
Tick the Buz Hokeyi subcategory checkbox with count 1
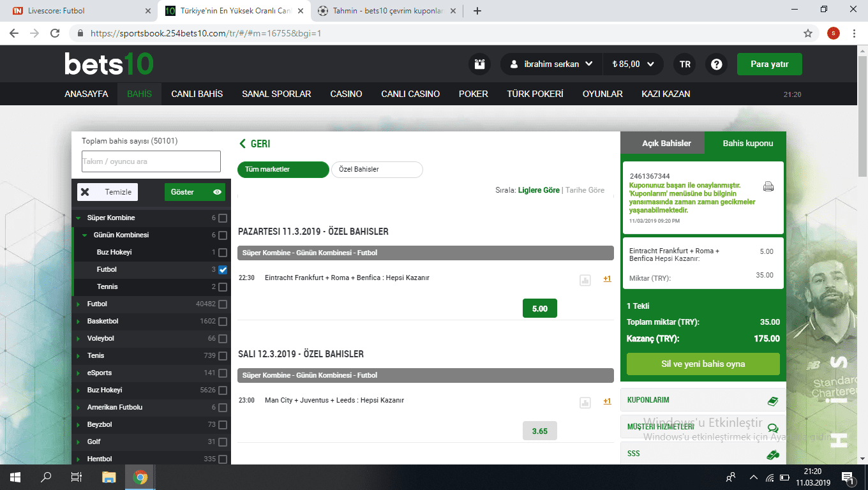point(223,253)
